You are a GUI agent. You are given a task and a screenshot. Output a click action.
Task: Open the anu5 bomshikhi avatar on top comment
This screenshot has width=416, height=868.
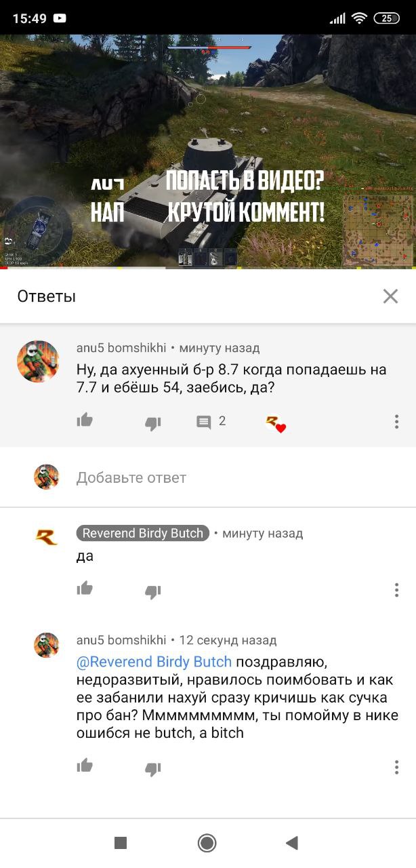[38, 361]
